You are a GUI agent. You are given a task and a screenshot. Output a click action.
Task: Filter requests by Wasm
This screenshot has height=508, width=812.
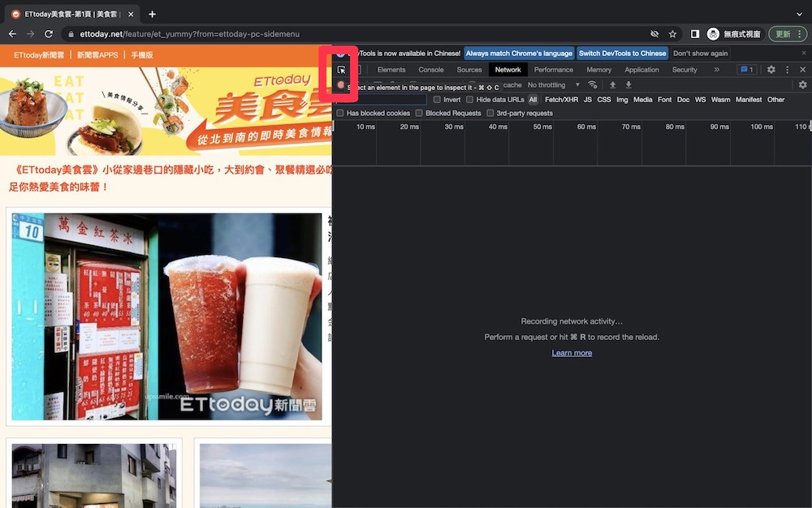720,99
